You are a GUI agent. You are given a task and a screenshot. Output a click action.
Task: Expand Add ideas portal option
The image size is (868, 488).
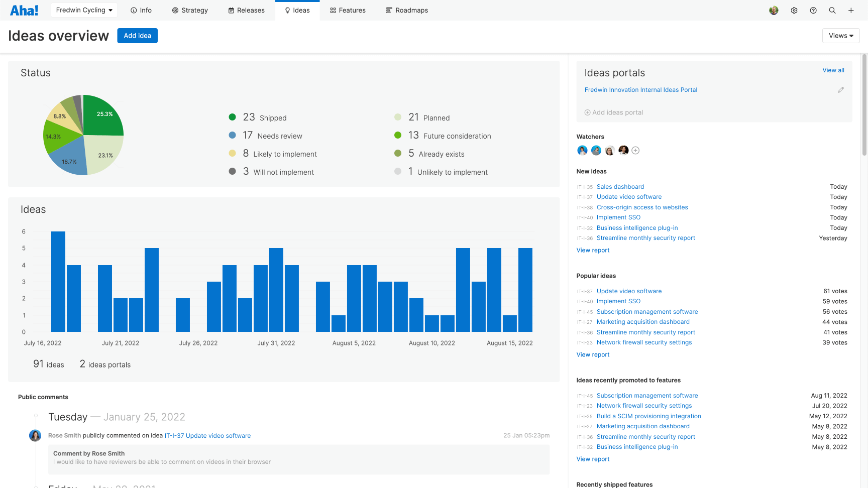tap(613, 112)
